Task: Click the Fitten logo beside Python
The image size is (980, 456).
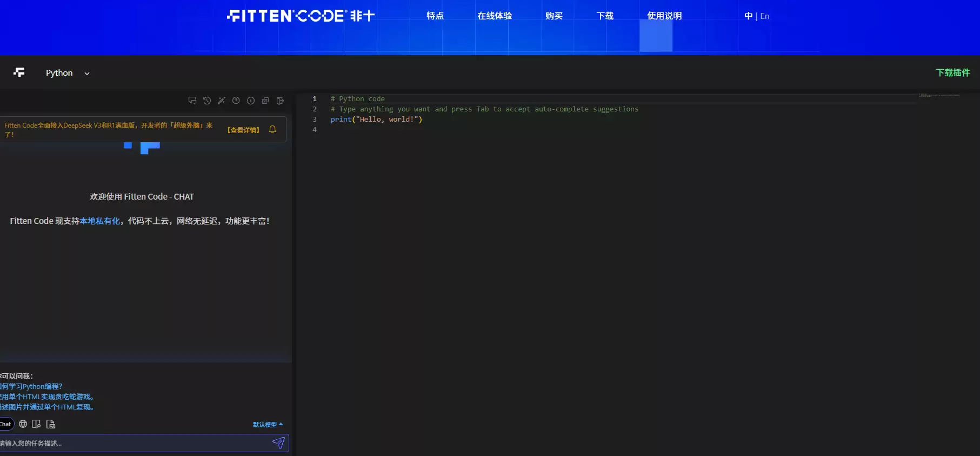Action: (x=19, y=72)
